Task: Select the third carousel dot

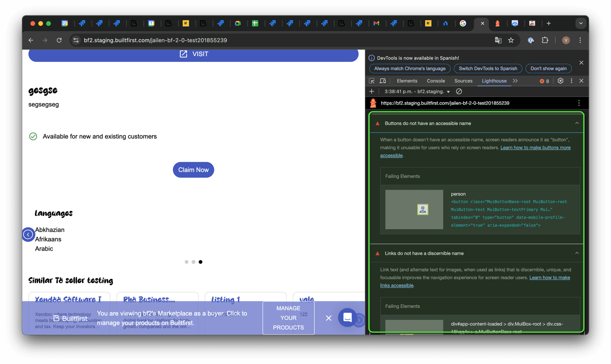Action: (x=200, y=262)
